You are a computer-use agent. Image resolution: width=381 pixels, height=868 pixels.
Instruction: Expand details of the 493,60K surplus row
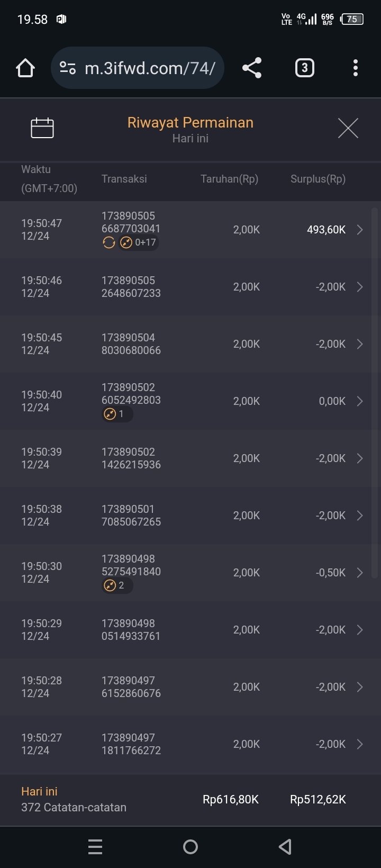(x=360, y=230)
